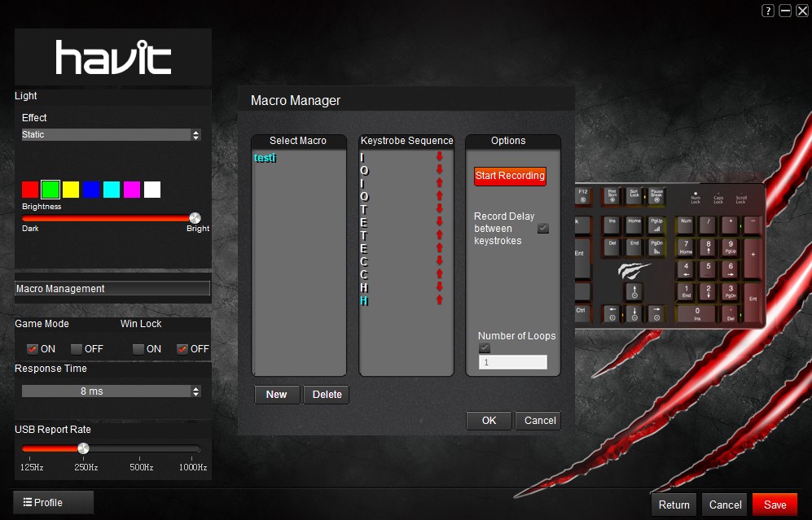Choose the magenta color swatch
Viewport: 812px width, 520px height.
click(x=132, y=190)
